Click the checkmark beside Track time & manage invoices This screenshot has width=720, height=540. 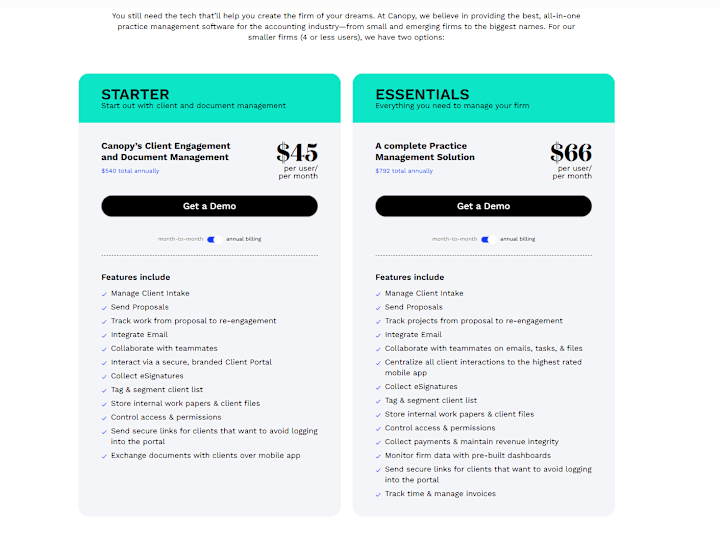point(378,494)
